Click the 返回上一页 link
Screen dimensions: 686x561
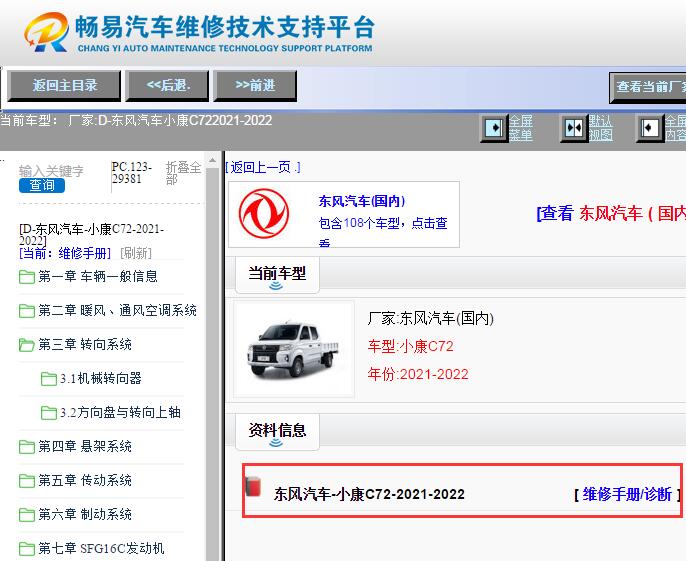(x=263, y=167)
